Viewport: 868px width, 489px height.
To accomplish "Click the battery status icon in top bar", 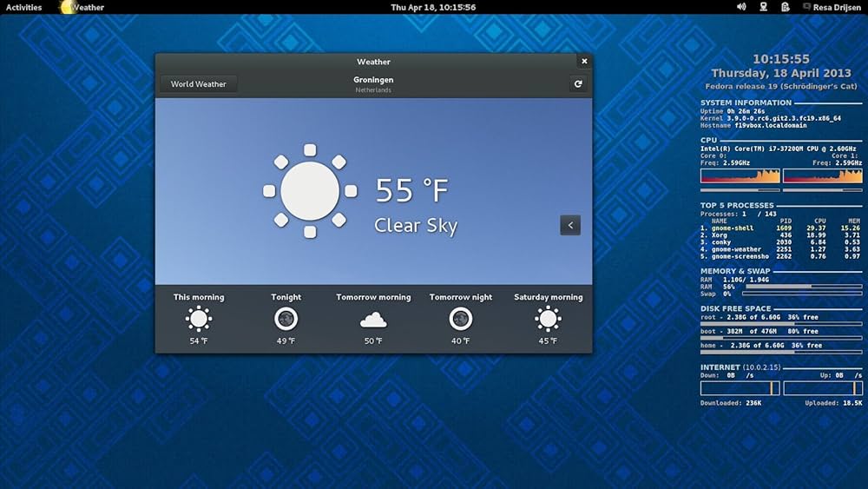I will [785, 7].
